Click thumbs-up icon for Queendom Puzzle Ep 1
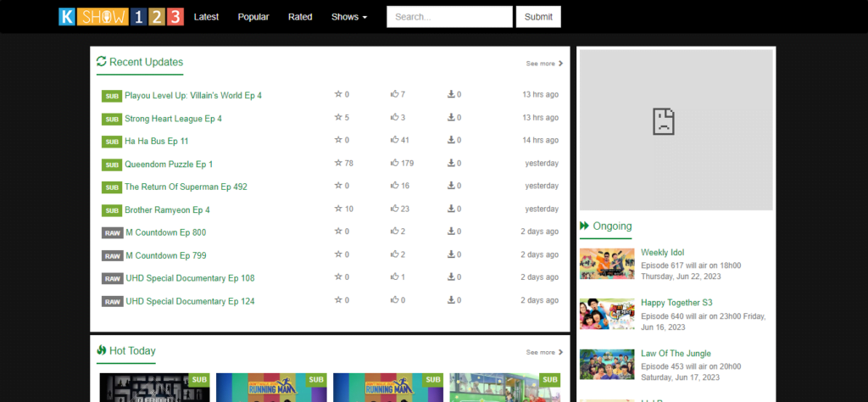 pos(395,163)
